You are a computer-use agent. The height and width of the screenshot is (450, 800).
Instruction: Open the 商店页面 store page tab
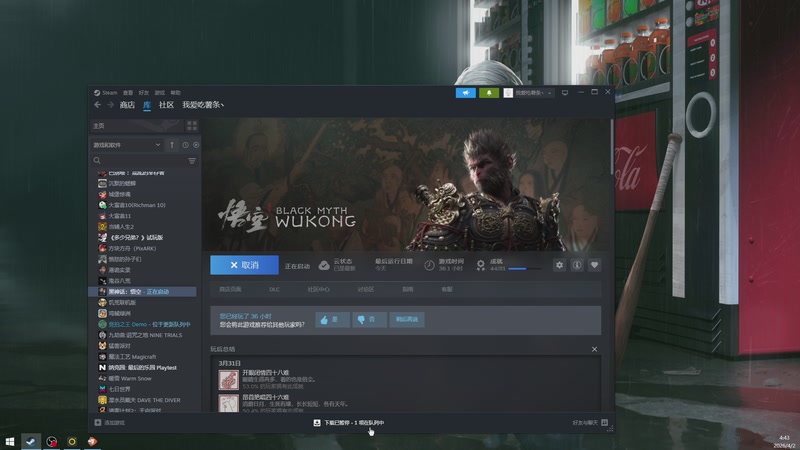[230, 289]
